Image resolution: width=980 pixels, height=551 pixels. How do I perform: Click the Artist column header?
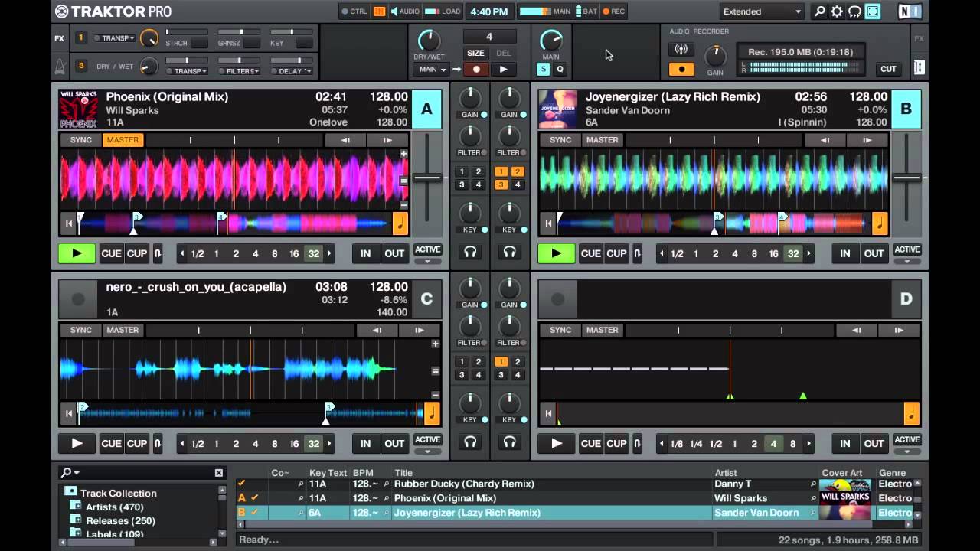pos(725,473)
